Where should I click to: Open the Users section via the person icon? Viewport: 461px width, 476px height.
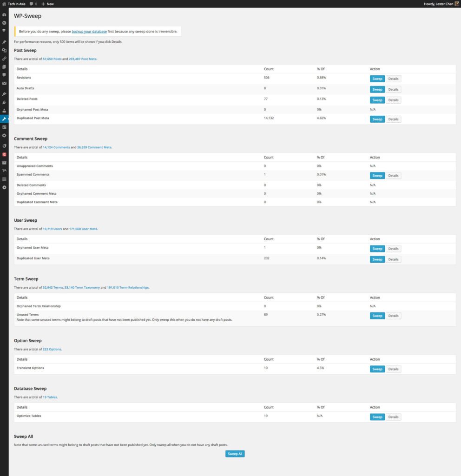coord(4,110)
